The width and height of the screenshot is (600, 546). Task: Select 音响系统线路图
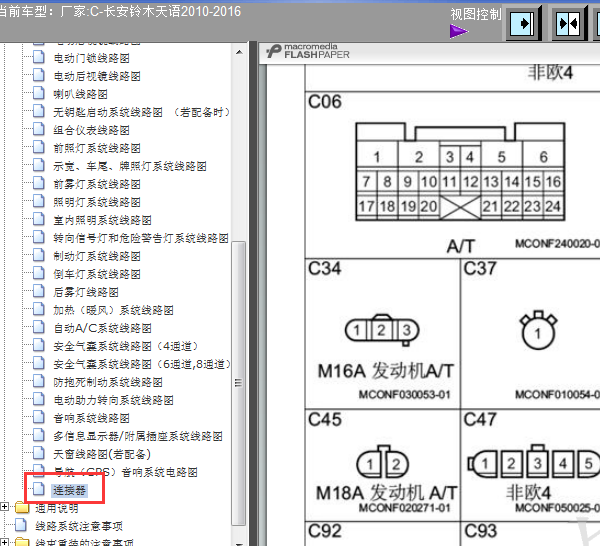91,418
